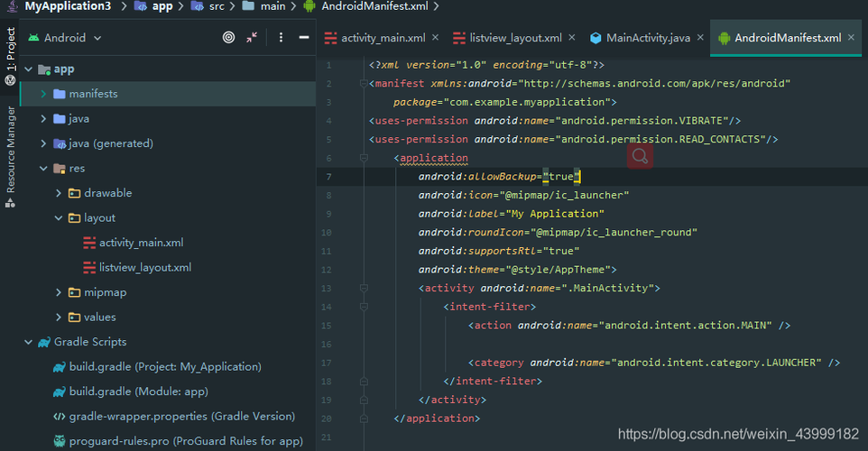Select the drawable folder icon
This screenshot has width=868, height=451.
[74, 193]
